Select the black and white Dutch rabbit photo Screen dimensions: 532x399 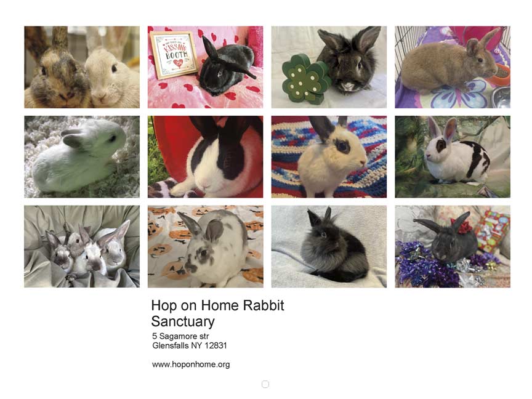click(205, 157)
